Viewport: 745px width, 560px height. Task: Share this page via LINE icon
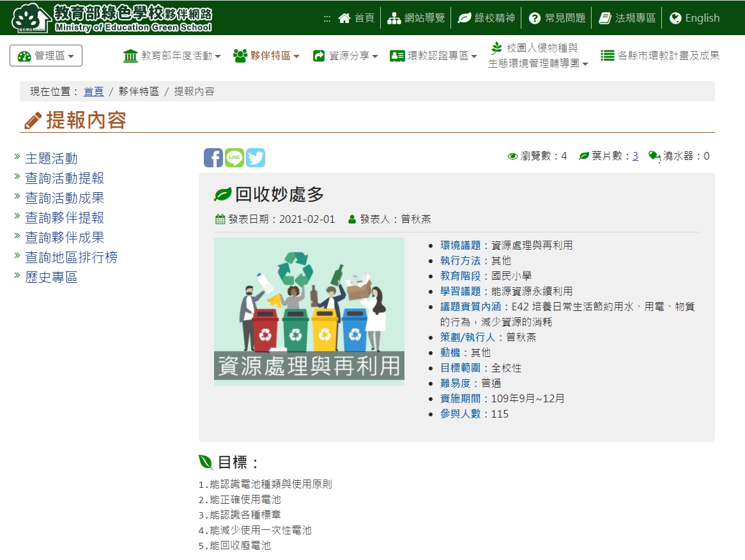(x=234, y=158)
